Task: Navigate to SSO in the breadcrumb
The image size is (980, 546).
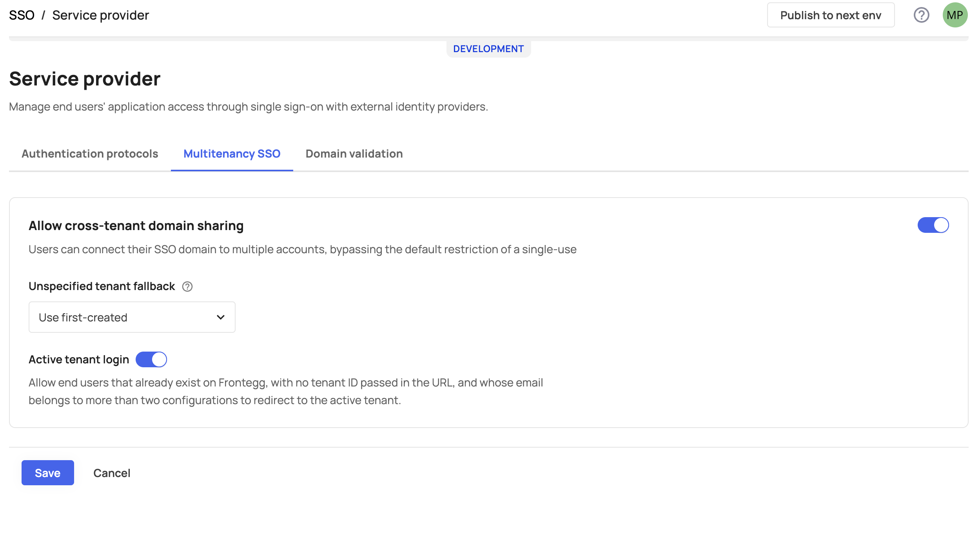Action: 22,15
